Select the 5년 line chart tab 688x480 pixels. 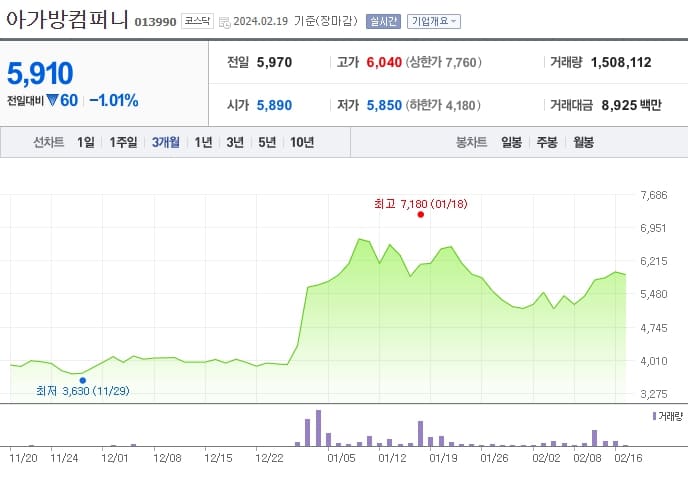point(267,142)
